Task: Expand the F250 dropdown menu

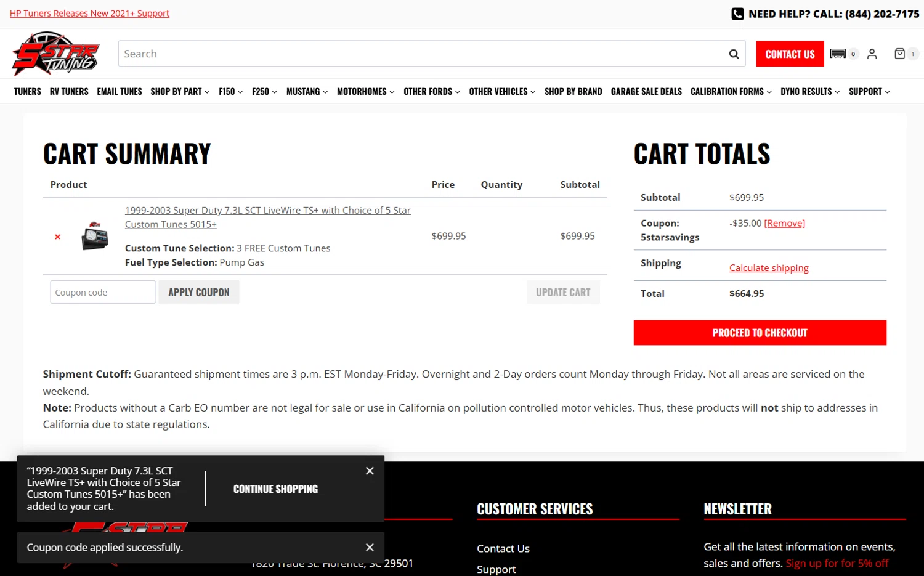Action: pos(264,91)
